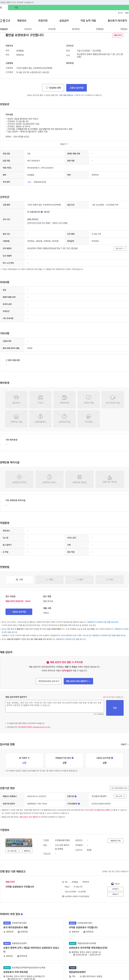This screenshot has height=980, width=129.
Task: Click the 건물 내부 경사로 icon
Action: pyautogui.click(x=110, y=479)
